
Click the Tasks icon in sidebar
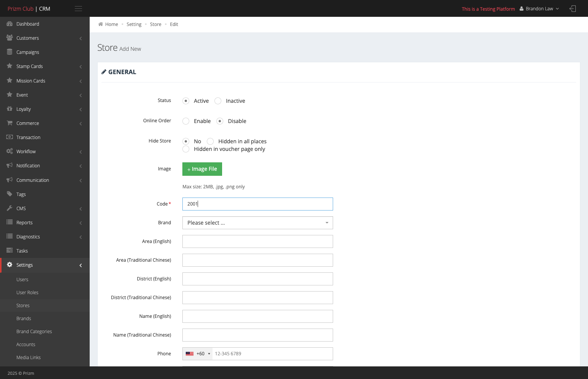point(10,251)
